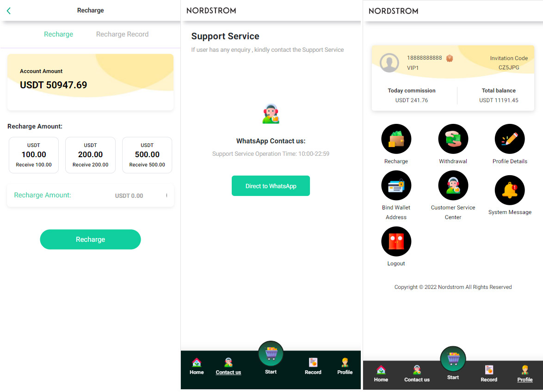Image resolution: width=543 pixels, height=392 pixels.
Task: Open Customer Service Center icon
Action: tap(453, 185)
